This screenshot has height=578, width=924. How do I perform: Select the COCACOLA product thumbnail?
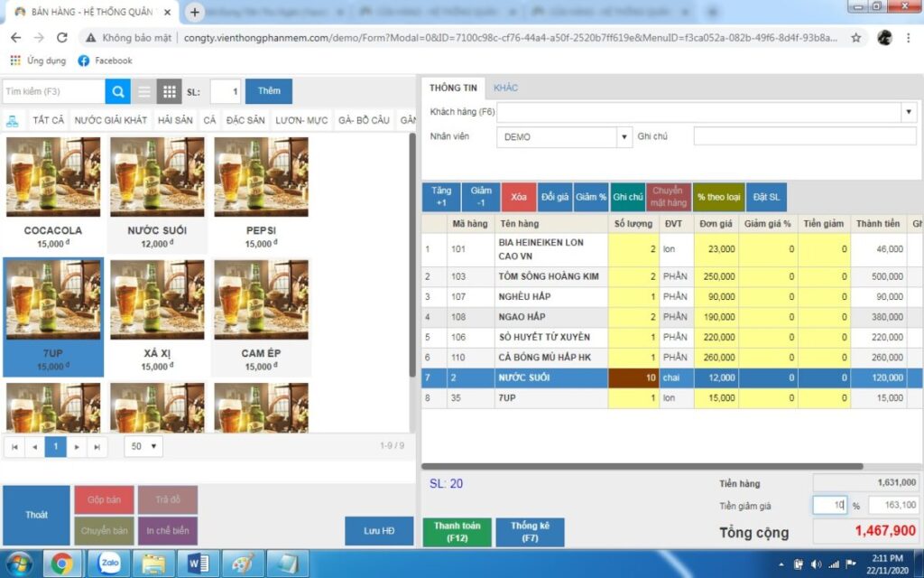pyautogui.click(x=53, y=177)
